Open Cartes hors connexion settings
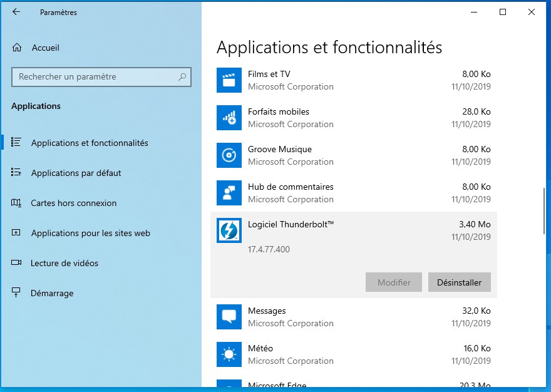Viewport: 551px width, 392px height. pyautogui.click(x=74, y=203)
